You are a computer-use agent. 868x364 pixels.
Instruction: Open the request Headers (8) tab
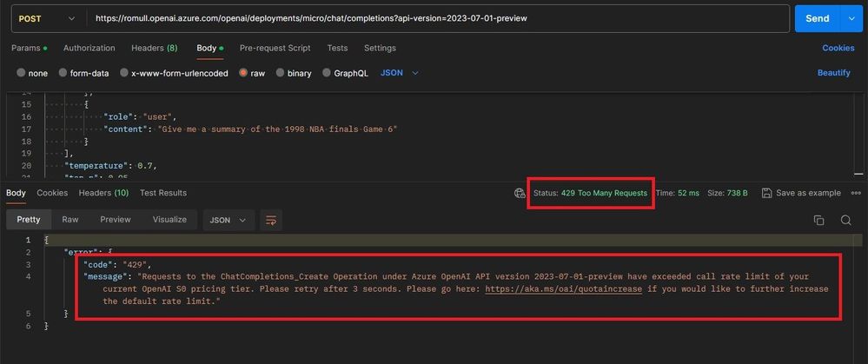point(154,48)
